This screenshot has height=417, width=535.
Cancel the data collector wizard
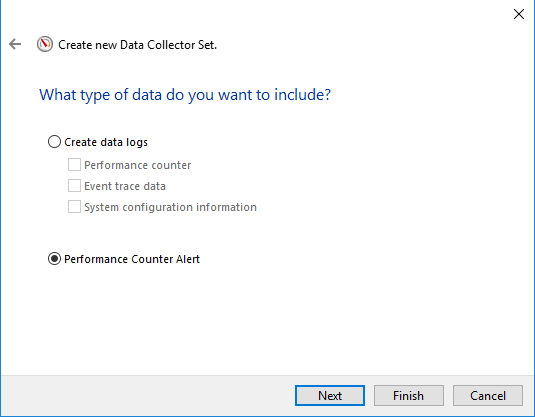tap(488, 396)
